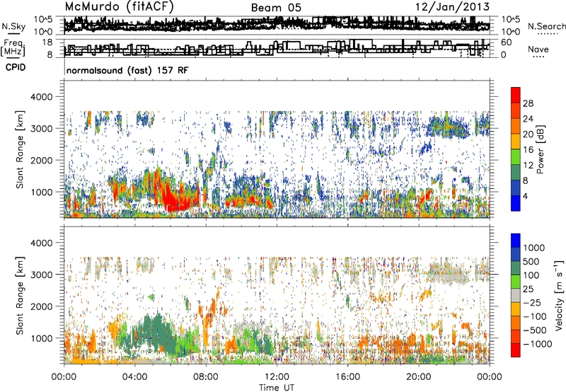Click the intense red power echo near 06:00
Screen dimensions: 566x392
pyautogui.click(x=175, y=200)
